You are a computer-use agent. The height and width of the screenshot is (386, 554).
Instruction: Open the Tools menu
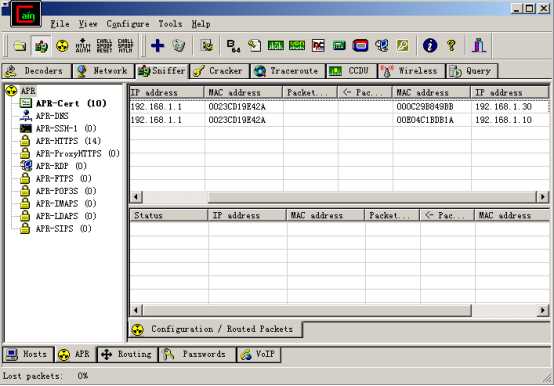pyautogui.click(x=170, y=24)
